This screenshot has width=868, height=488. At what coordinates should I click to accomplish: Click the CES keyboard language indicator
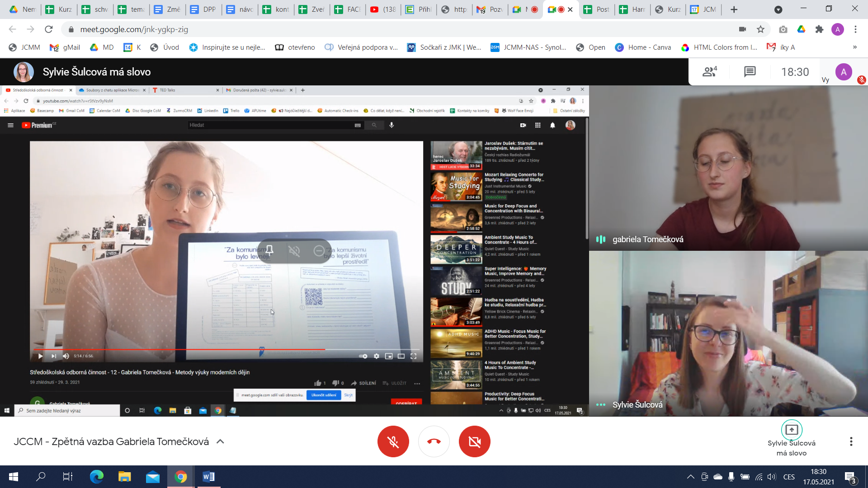pos(789,477)
